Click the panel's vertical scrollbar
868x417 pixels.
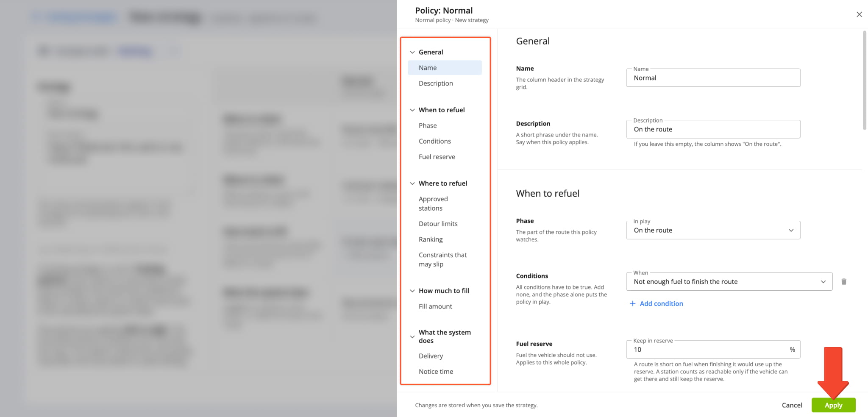[x=865, y=81]
